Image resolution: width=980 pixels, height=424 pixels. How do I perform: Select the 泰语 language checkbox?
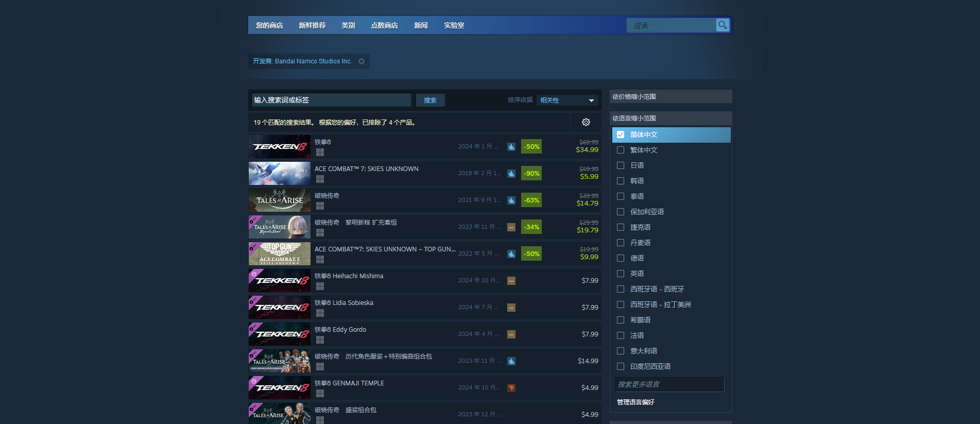point(621,196)
